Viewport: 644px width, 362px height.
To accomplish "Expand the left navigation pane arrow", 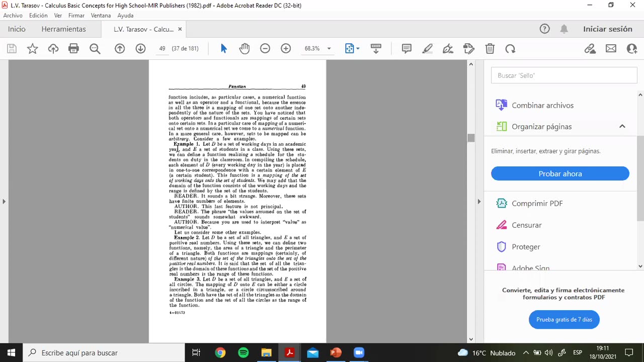I will coord(4,202).
